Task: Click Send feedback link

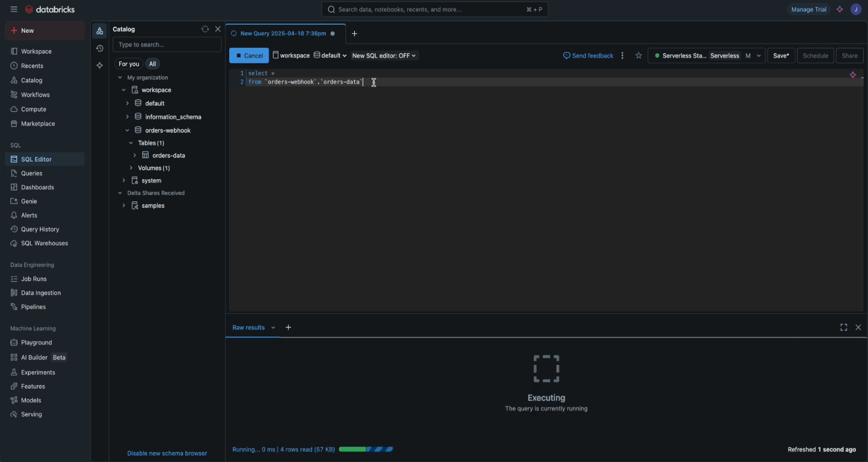Action: [x=588, y=56]
